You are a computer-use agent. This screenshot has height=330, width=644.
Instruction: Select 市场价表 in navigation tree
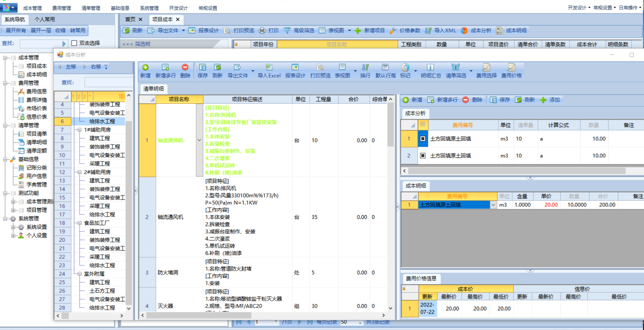click(37, 108)
